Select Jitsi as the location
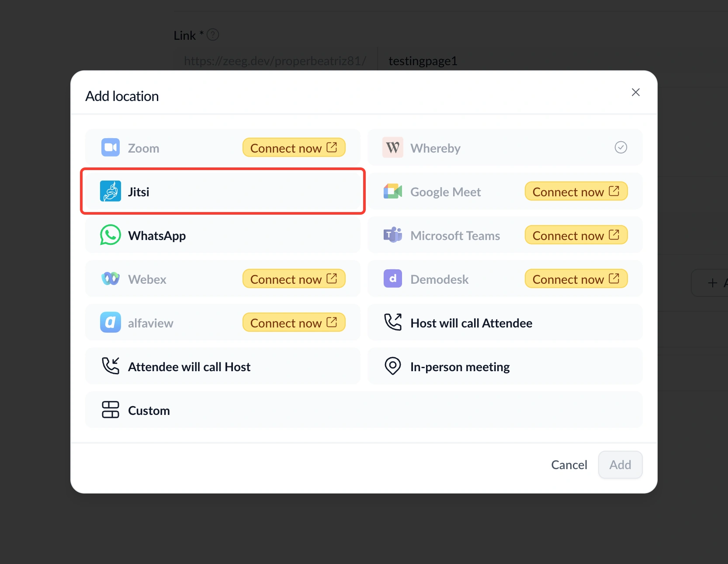The width and height of the screenshot is (728, 564). [x=223, y=191]
